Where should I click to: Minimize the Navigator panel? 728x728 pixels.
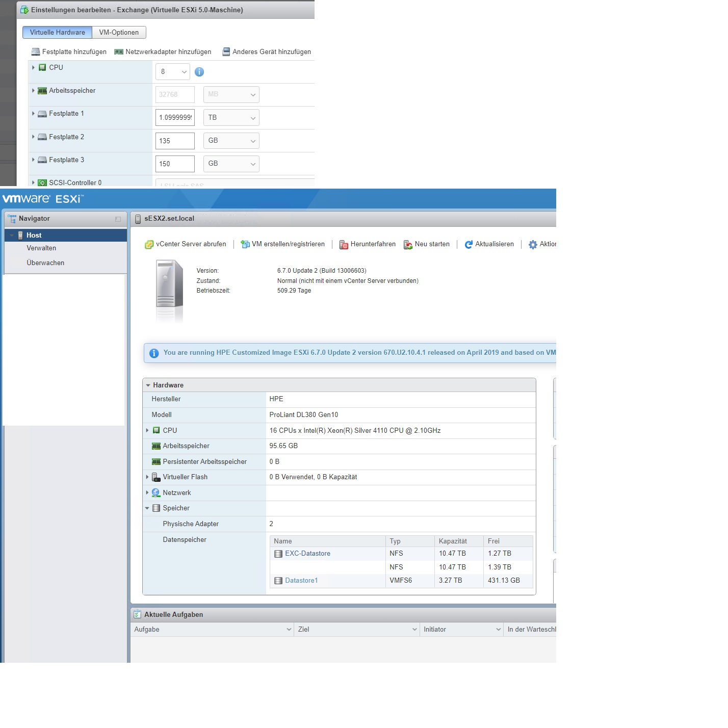(118, 219)
